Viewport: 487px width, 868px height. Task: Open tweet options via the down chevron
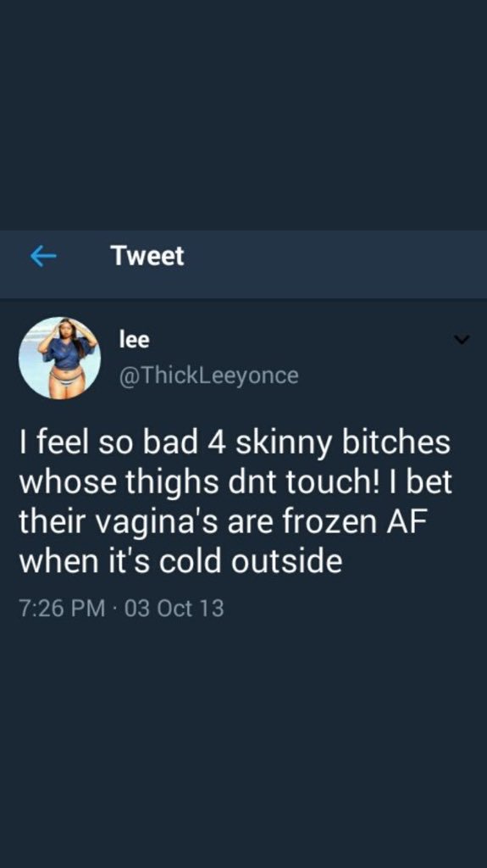[x=461, y=339]
